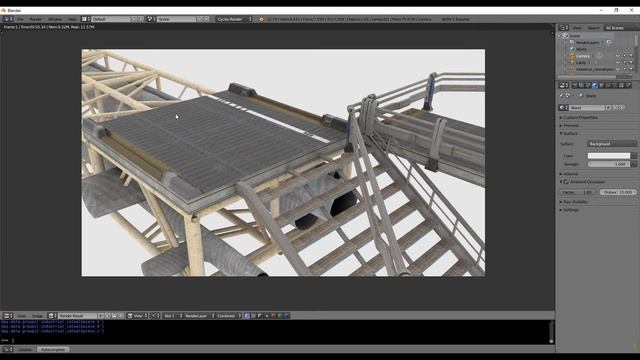Click the Strength slider field
Screen dimensions: 640x360
pyautogui.click(x=609, y=164)
